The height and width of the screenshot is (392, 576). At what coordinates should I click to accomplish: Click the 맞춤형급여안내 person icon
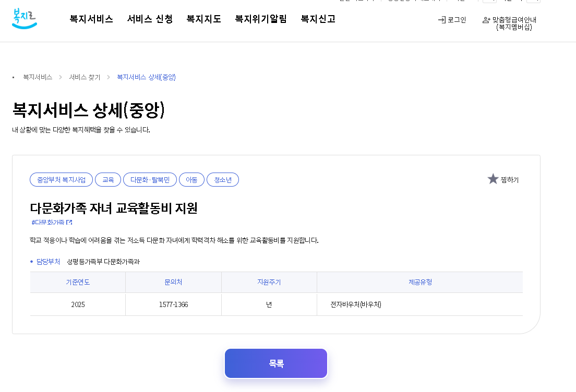[486, 20]
